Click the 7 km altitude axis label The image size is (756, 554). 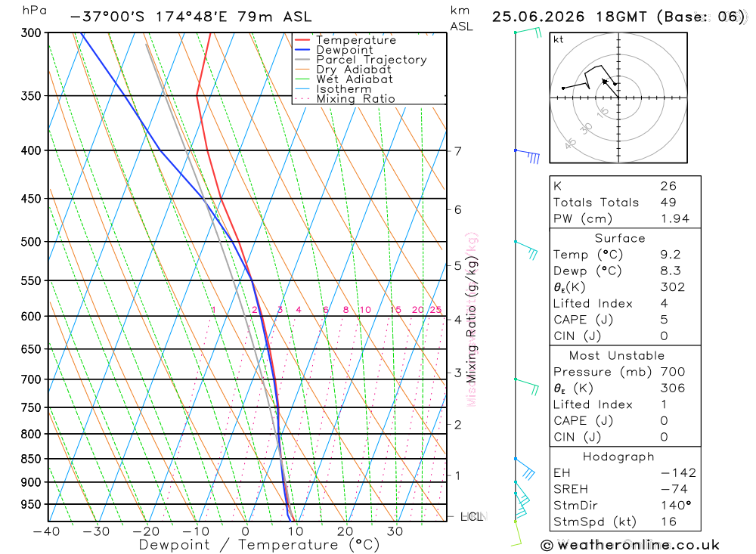457,151
